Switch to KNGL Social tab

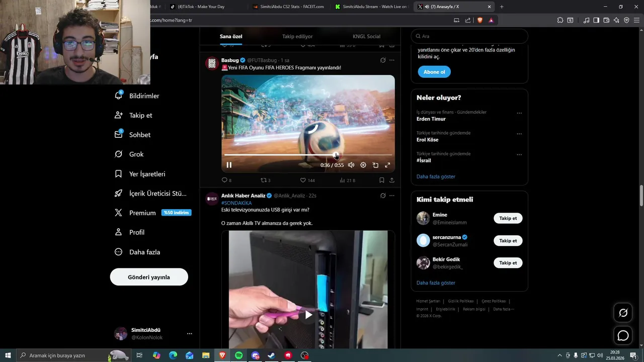pyautogui.click(x=366, y=36)
